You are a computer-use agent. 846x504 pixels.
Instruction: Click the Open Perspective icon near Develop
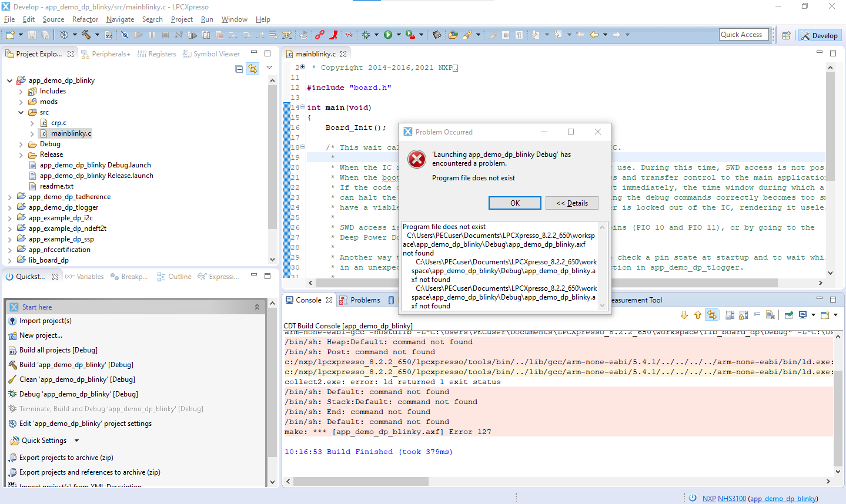[x=786, y=35]
